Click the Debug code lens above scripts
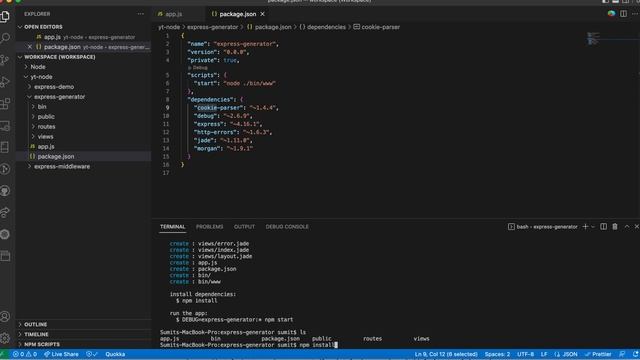The image size is (640, 360). [x=199, y=68]
